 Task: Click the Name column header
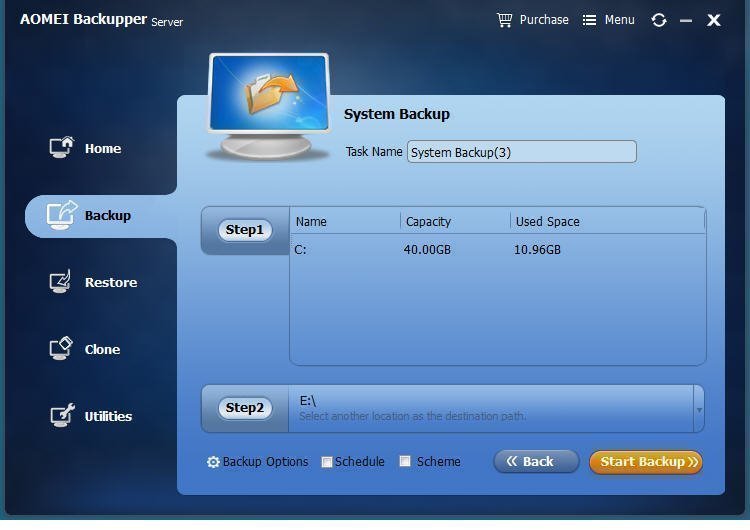coord(311,222)
